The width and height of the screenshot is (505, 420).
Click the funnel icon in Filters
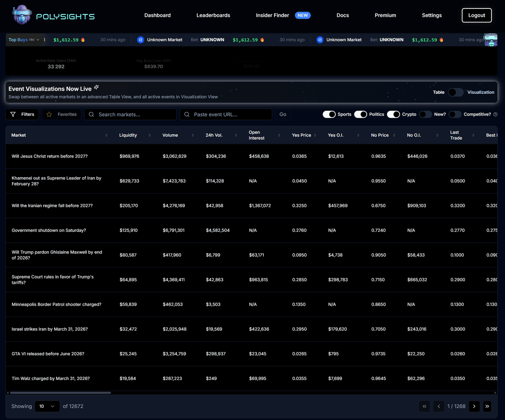(13, 114)
